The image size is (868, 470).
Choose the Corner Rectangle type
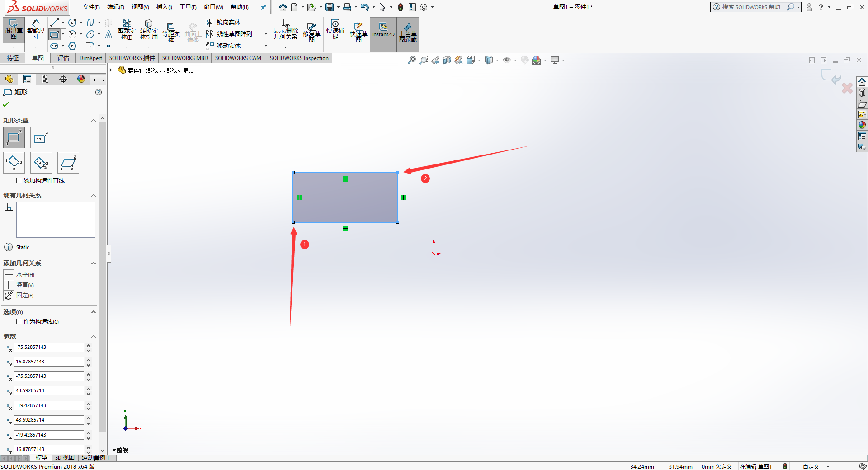(x=14, y=137)
